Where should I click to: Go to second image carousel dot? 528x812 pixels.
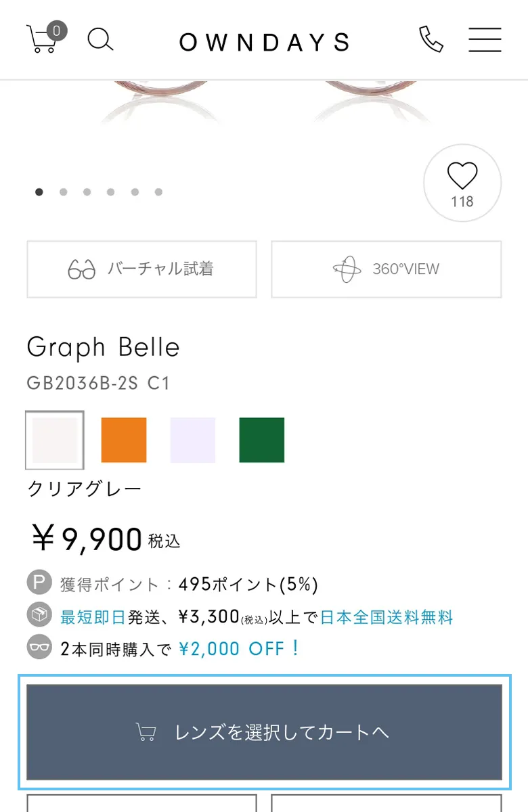[x=63, y=192]
